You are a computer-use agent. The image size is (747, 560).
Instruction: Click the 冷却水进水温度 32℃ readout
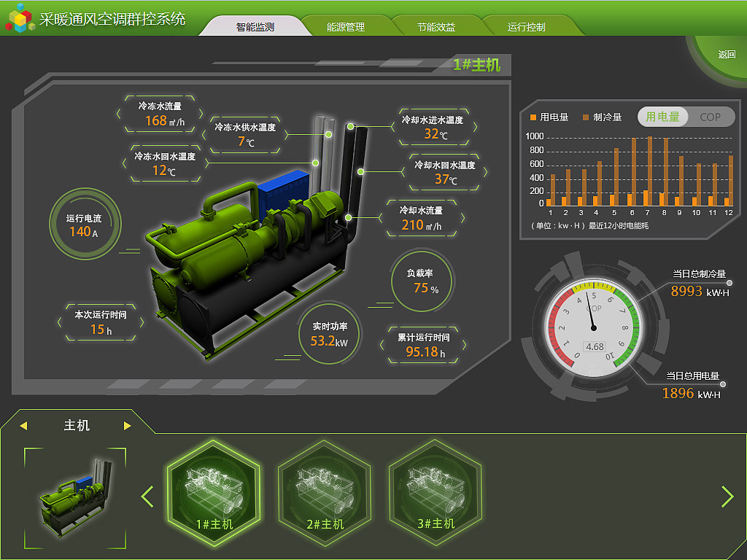(433, 127)
